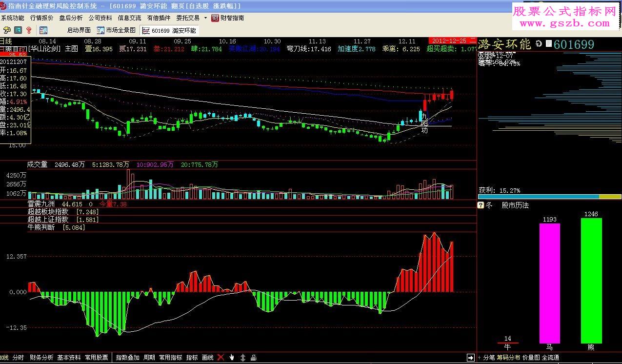Screen dimensions: 622x364
Task: Open the 委托交易 menu
Action: tap(188, 18)
